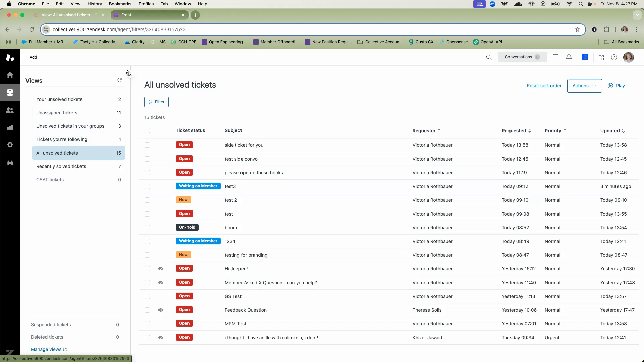Click the search magnifier in Zendesk header
This screenshot has height=362, width=644.
(489, 57)
